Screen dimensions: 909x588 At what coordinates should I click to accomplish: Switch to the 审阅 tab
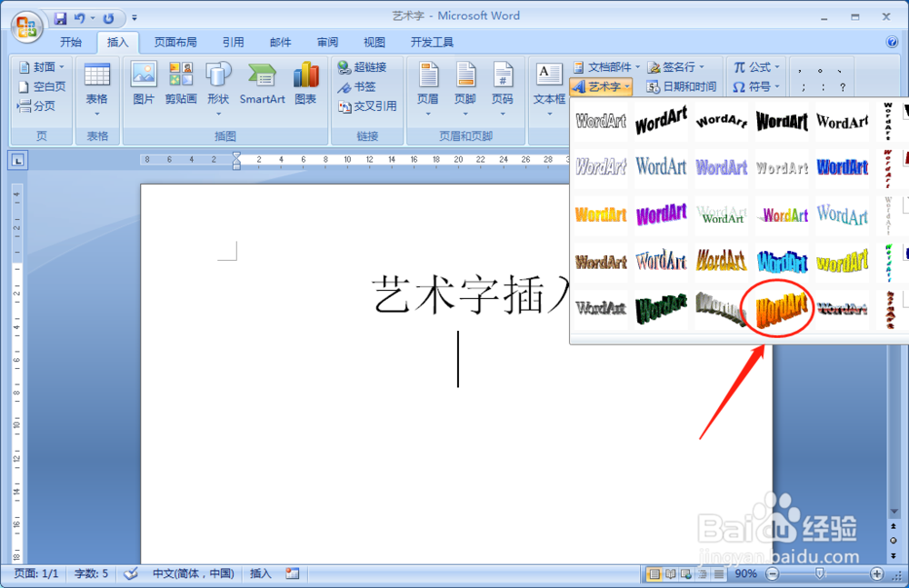(x=327, y=43)
